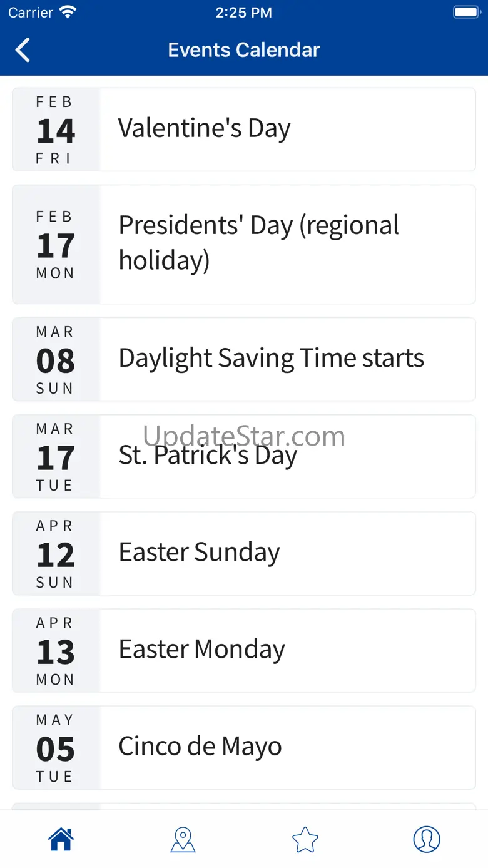Open the favorites star tab

point(305,839)
